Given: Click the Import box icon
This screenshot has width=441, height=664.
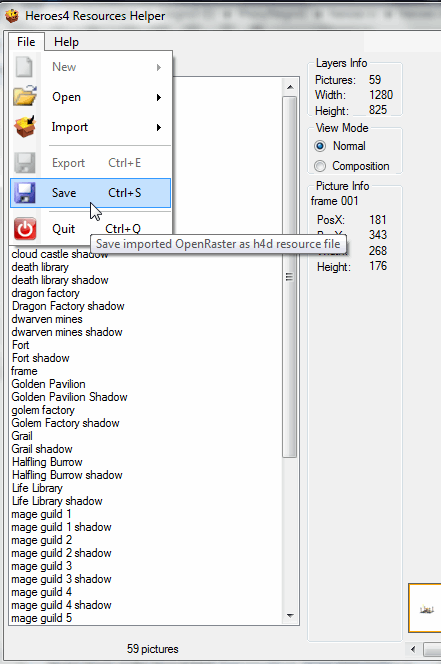Looking at the screenshot, I should click(25, 127).
